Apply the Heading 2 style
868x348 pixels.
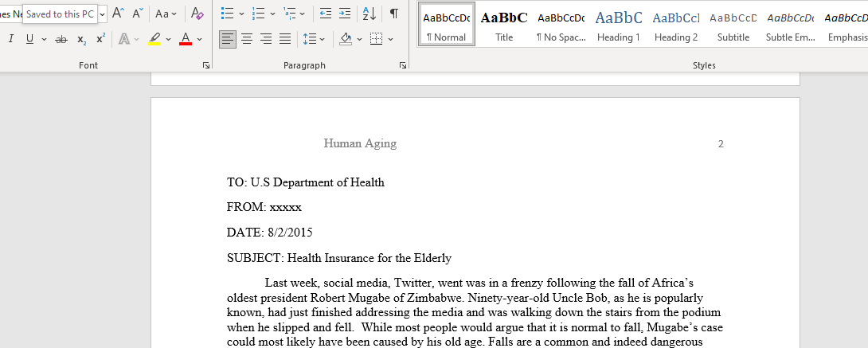(676, 25)
